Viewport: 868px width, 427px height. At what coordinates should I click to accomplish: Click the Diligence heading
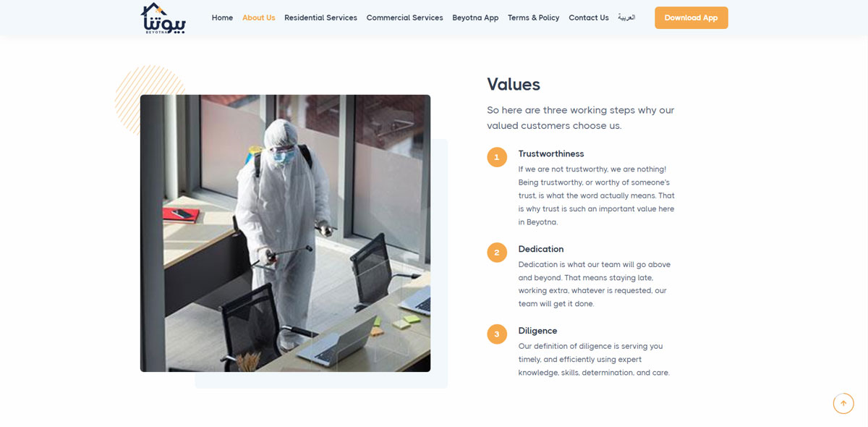(x=537, y=331)
